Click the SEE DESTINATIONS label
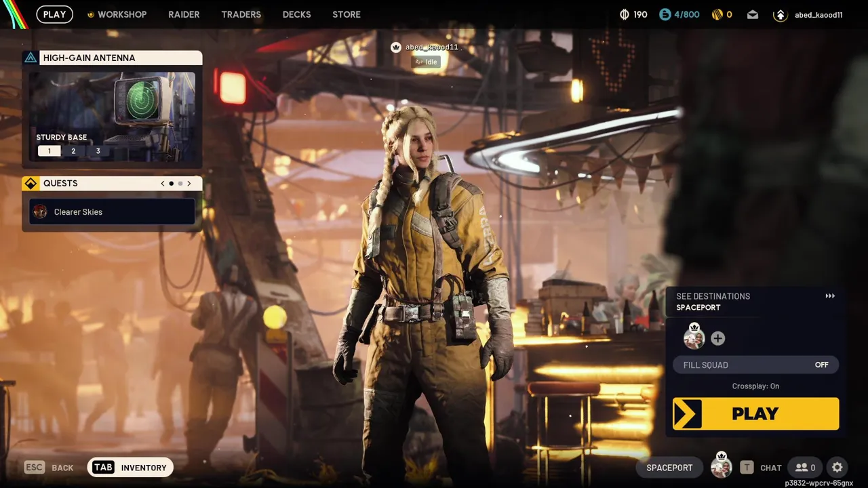 pyautogui.click(x=713, y=296)
